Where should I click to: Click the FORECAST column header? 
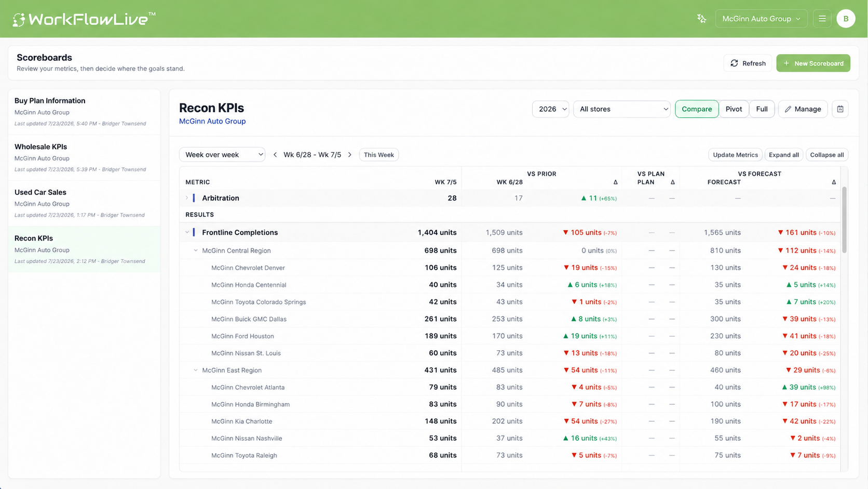coord(724,182)
